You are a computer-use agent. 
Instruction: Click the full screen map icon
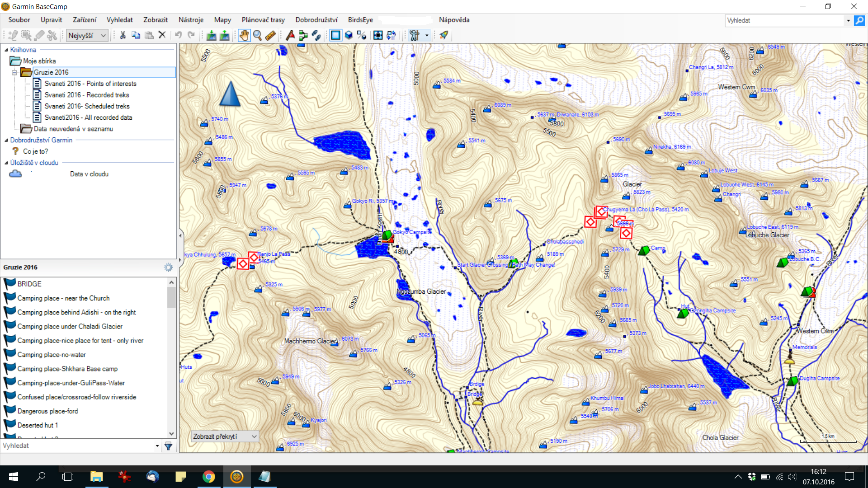(x=378, y=35)
